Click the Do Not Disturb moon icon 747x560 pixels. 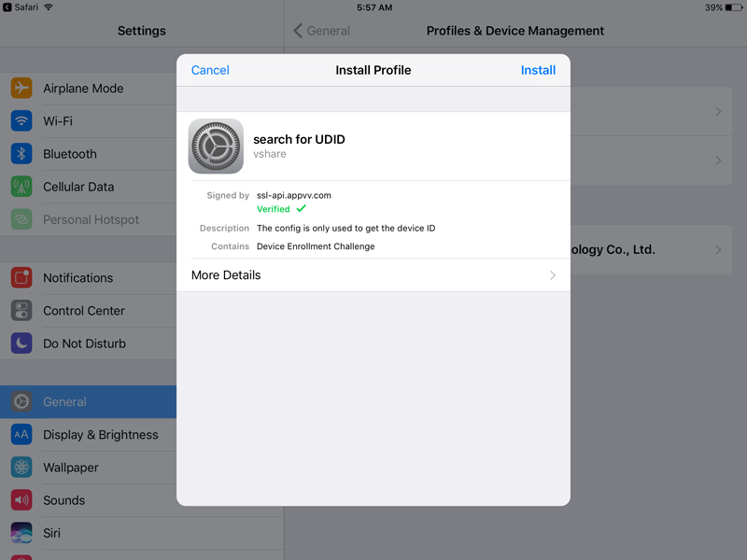coord(21,343)
